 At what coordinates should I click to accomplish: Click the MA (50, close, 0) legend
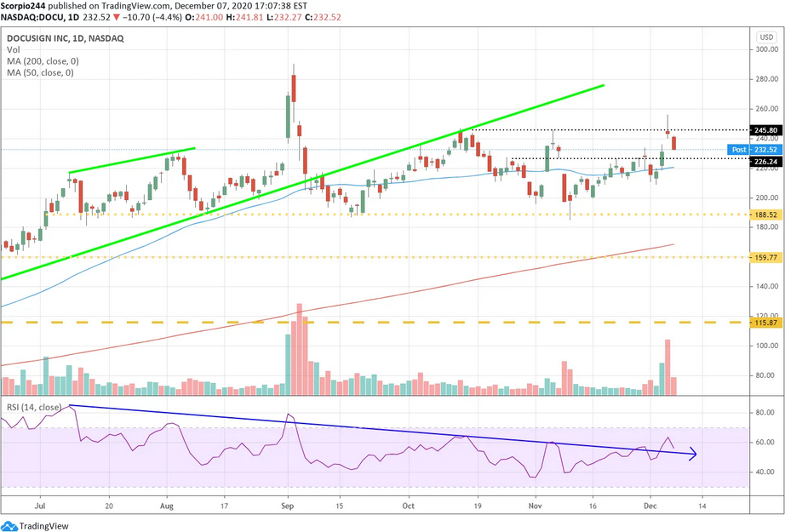40,72
